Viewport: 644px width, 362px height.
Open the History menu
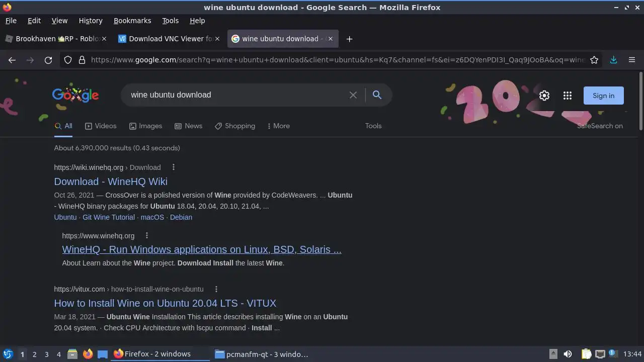click(91, 21)
